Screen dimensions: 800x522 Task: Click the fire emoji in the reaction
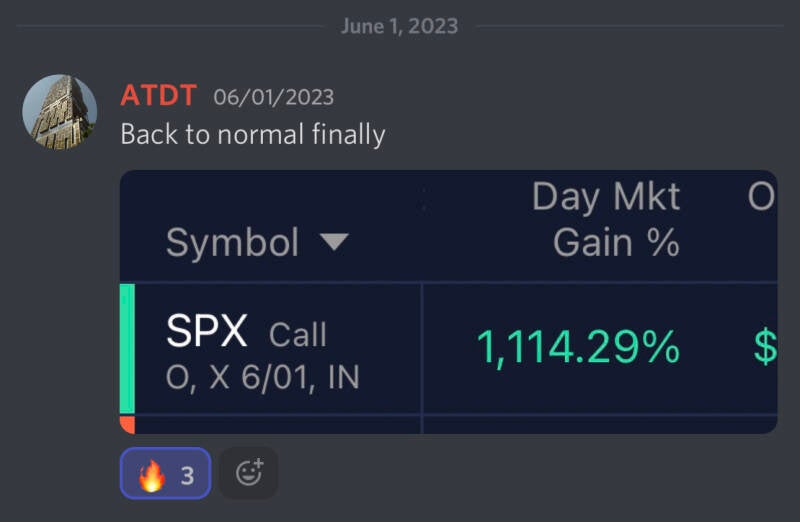(x=151, y=474)
